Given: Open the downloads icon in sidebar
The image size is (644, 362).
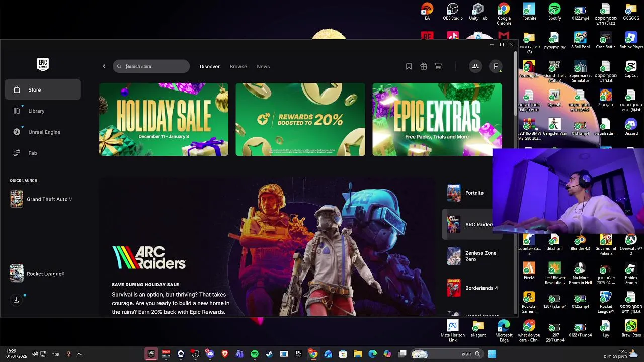Looking at the screenshot, I should tap(16, 300).
